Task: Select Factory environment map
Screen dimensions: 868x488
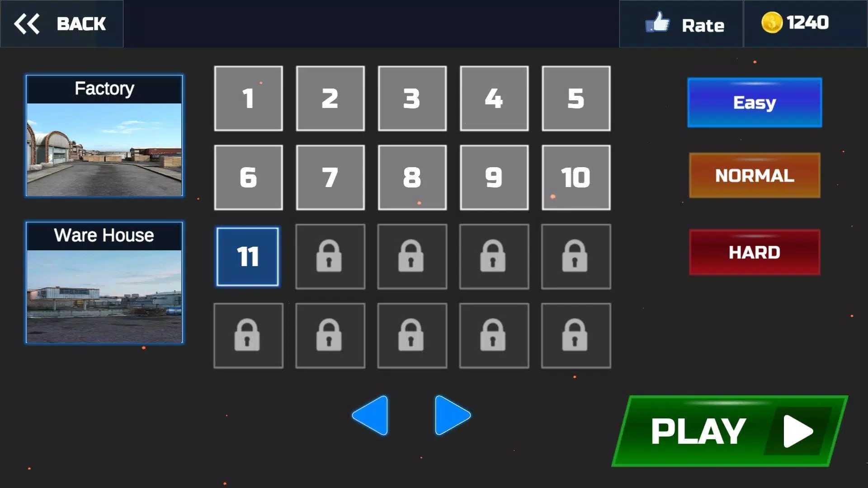Action: pos(104,135)
